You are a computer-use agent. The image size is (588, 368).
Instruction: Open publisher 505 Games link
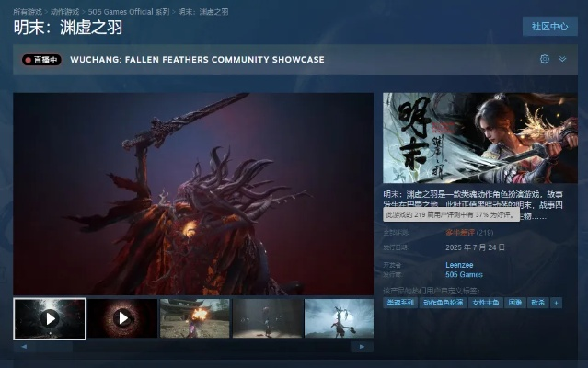[x=465, y=274]
